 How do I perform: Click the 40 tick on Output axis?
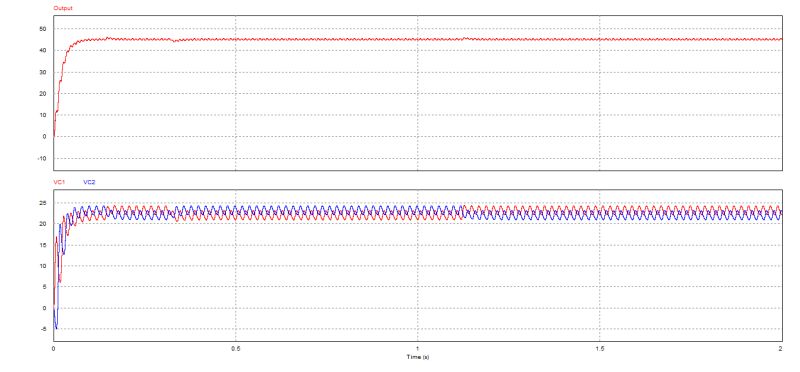pyautogui.click(x=43, y=51)
